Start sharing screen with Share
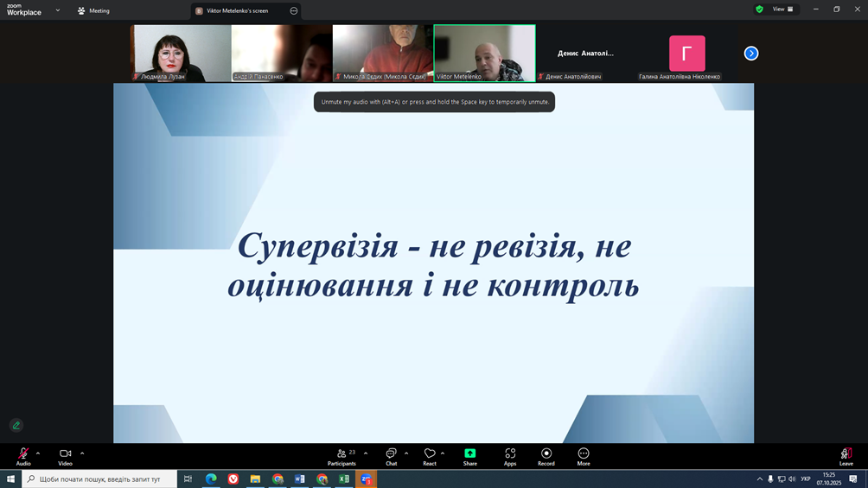Image resolution: width=868 pixels, height=488 pixels. (469, 455)
